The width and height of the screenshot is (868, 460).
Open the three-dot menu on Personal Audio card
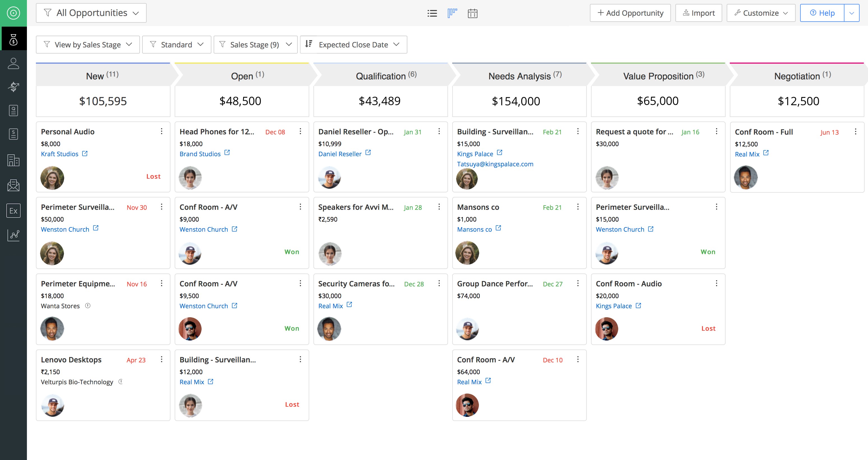tap(161, 132)
